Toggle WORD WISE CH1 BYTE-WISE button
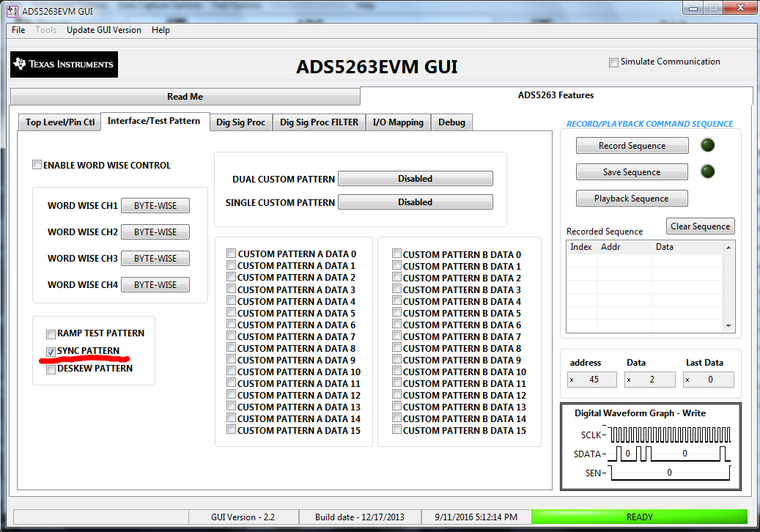 (155, 205)
